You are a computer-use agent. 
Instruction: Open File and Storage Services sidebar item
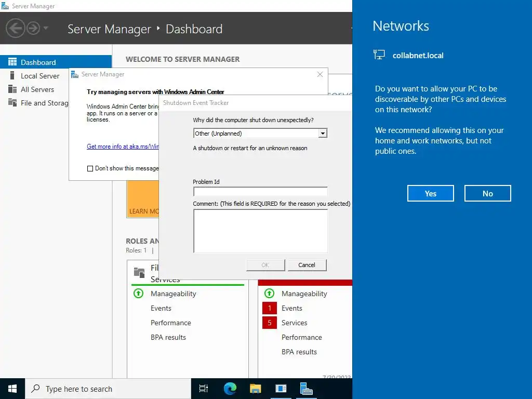[45, 103]
